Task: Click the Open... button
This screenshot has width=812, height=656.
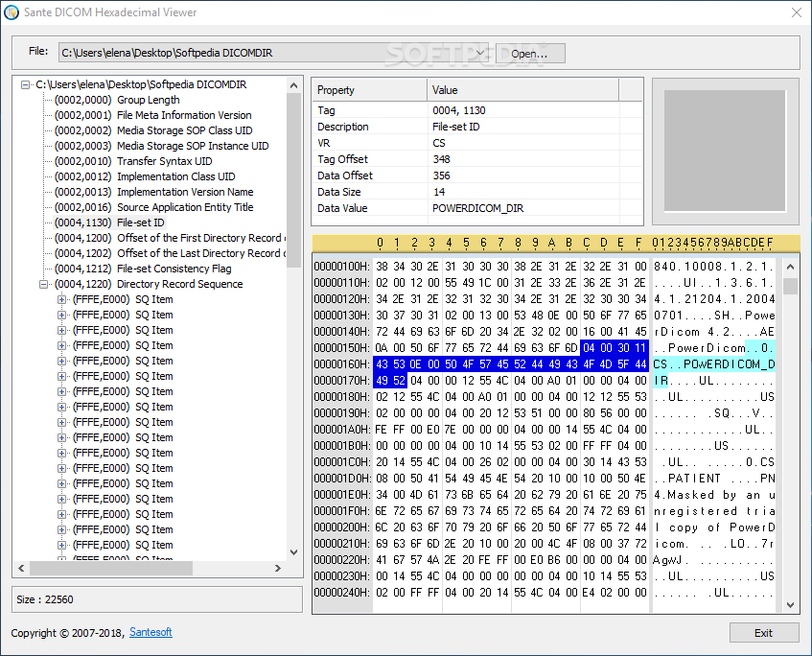Action: click(x=530, y=54)
